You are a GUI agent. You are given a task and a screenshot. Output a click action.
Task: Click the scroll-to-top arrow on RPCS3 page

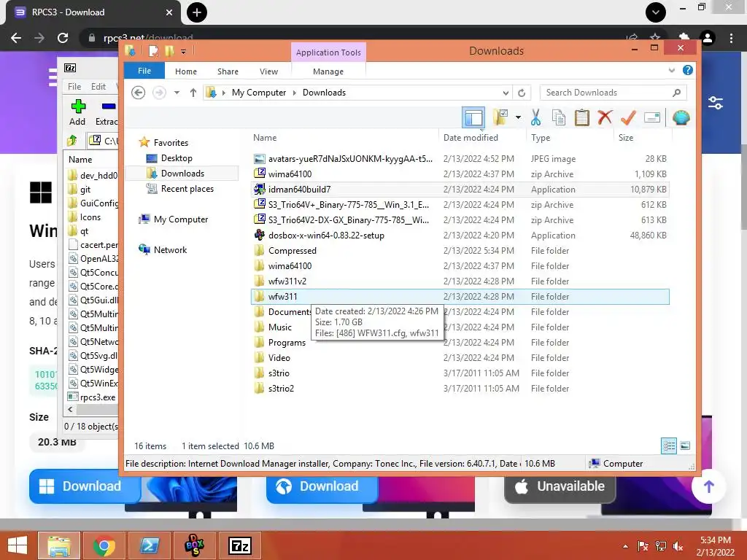[708, 486]
